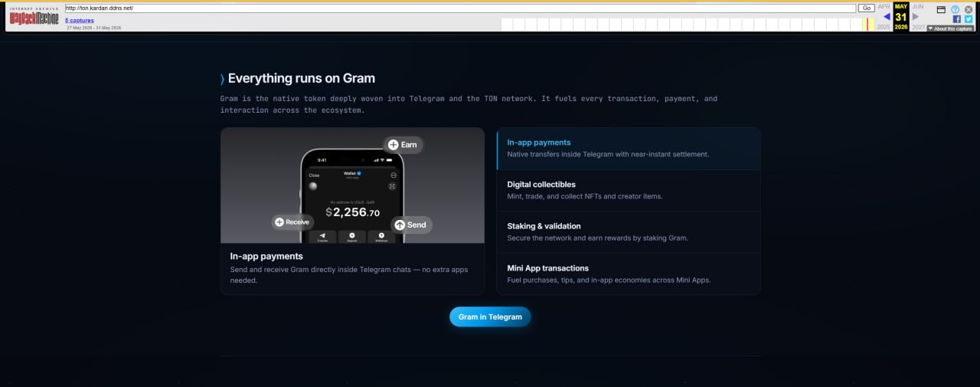Select the Staking & validation tab
The width and height of the screenshot is (980, 387).
pos(629,232)
